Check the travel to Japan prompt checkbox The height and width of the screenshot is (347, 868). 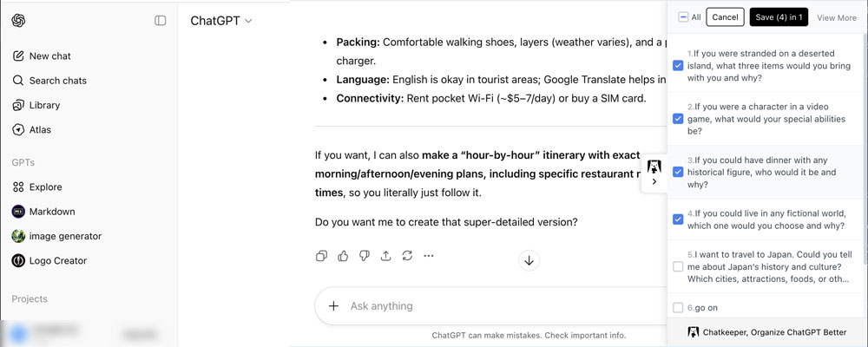click(x=678, y=266)
